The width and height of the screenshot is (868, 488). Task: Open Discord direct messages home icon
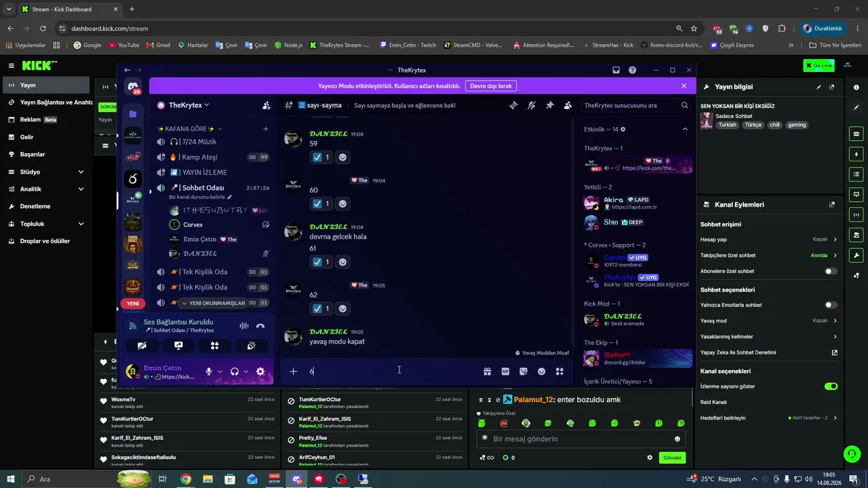(133, 87)
